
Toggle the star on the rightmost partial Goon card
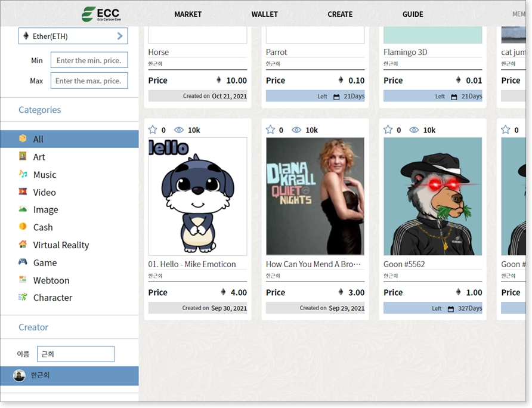(506, 129)
